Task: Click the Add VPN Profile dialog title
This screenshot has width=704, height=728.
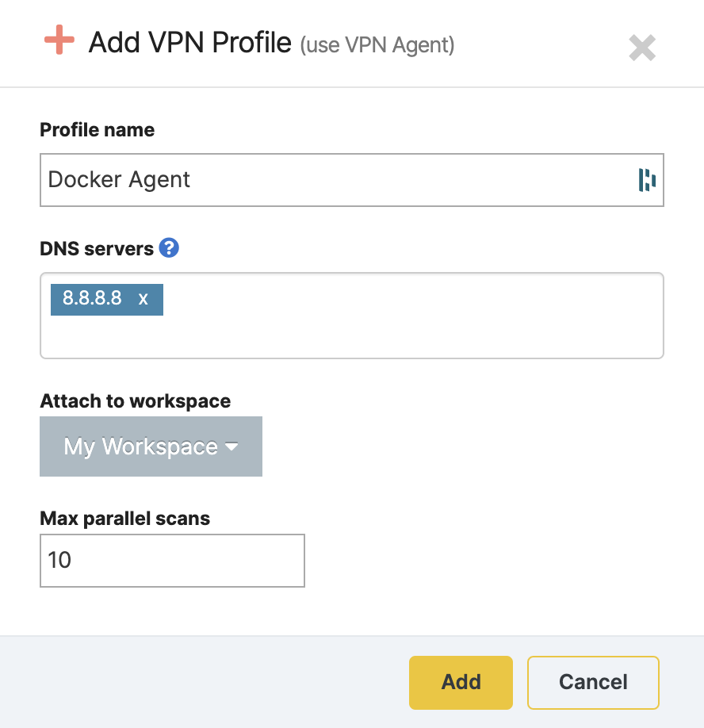Action: (x=190, y=44)
